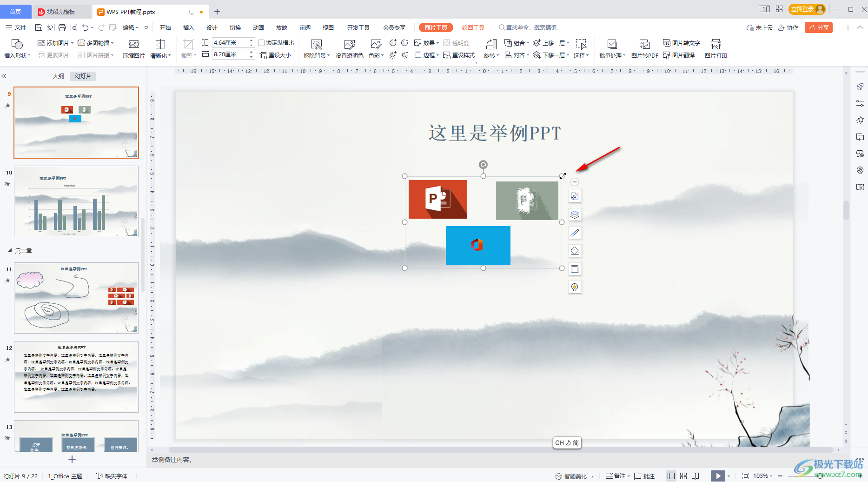Click the 立即登录 (Login) button
Image resolution: width=868 pixels, height=482 pixels.
click(x=807, y=9)
